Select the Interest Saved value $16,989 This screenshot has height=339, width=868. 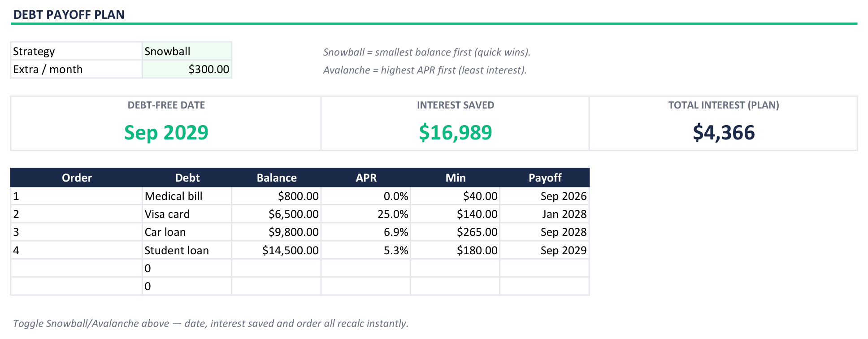(455, 132)
